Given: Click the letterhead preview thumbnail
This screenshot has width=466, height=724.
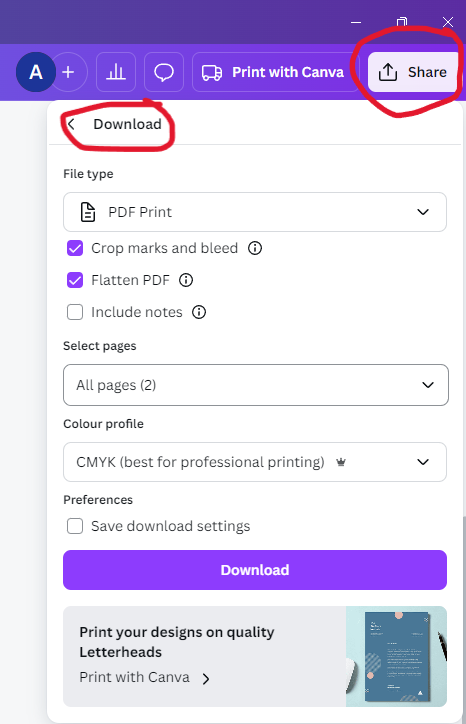Looking at the screenshot, I should pyautogui.click(x=396, y=657).
